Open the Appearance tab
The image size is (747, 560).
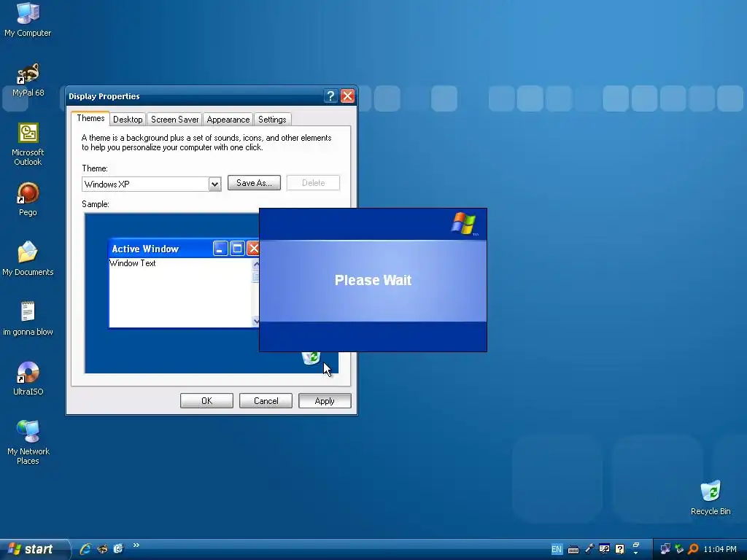click(x=228, y=119)
